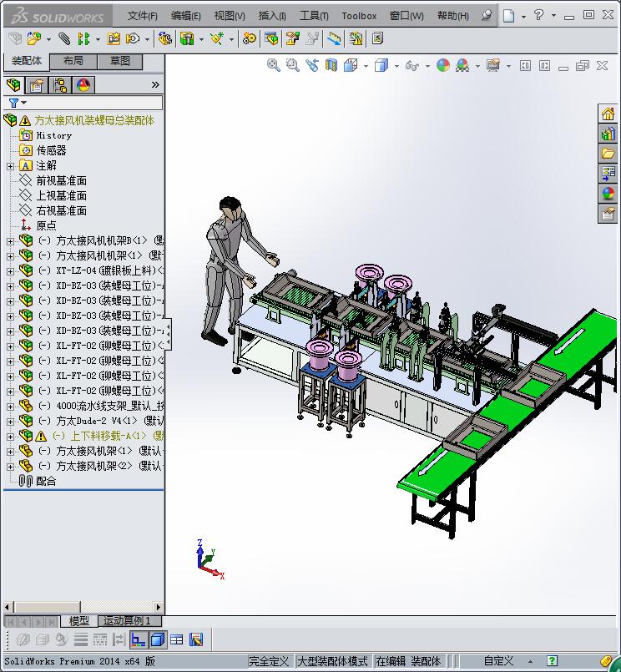This screenshot has height=672, width=621.
Task: Open the Custom Properties task pane icon
Action: coord(608,213)
